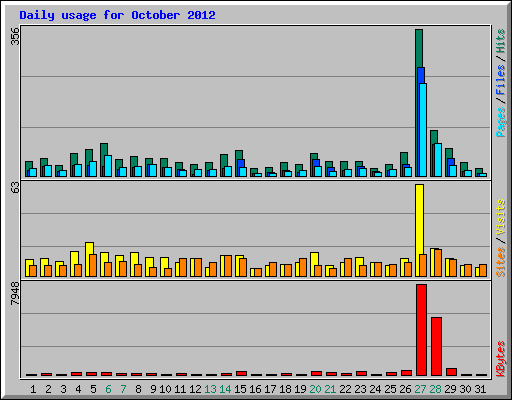Click day 29 on the x-axis

(450, 389)
